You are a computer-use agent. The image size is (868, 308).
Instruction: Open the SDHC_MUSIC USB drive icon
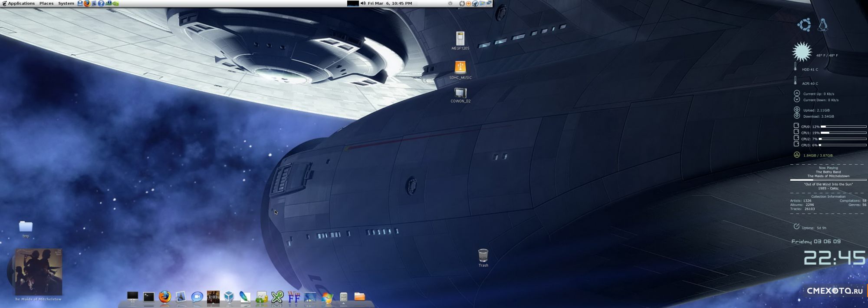coord(460,68)
